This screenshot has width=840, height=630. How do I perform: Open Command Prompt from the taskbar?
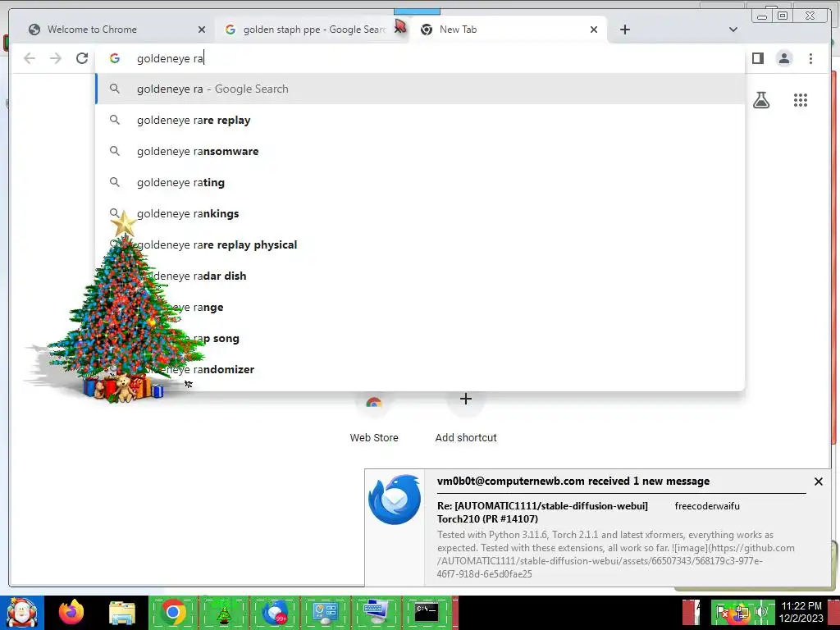click(427, 612)
